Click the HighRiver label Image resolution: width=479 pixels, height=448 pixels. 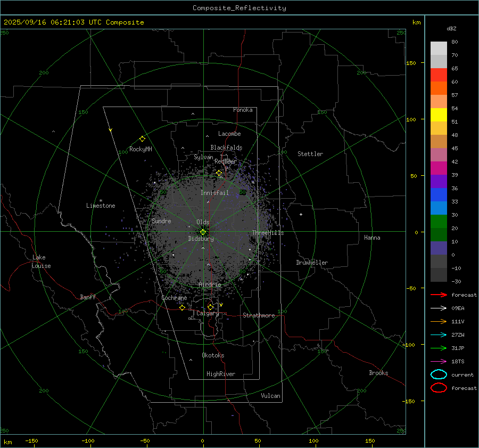[221, 374]
